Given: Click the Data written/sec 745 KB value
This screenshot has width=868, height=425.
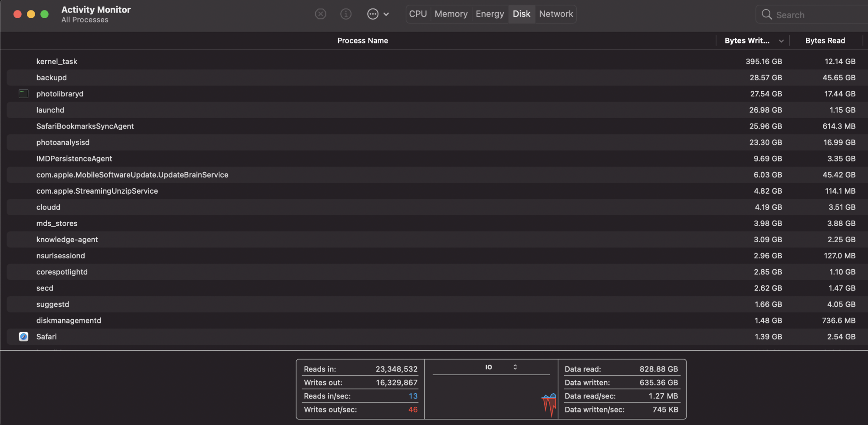Looking at the screenshot, I should click(x=665, y=410).
